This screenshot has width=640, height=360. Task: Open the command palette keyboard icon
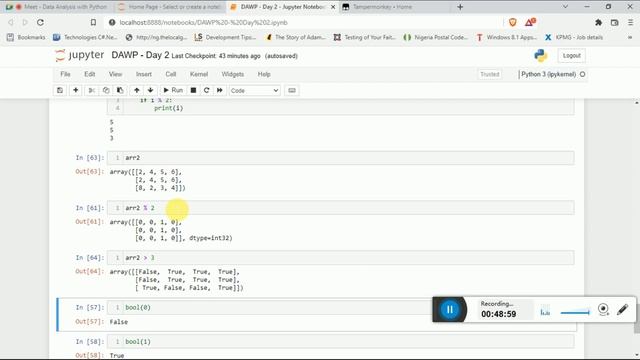[292, 90]
